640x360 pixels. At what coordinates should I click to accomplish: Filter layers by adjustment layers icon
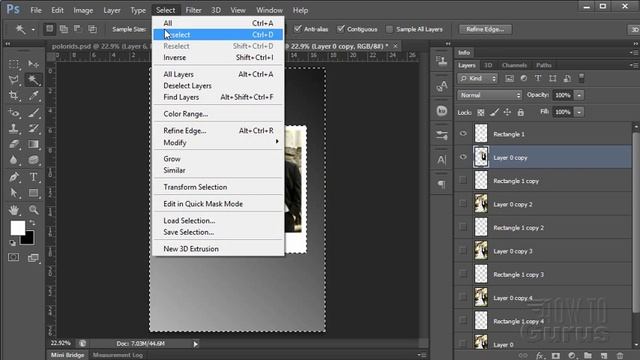point(524,78)
